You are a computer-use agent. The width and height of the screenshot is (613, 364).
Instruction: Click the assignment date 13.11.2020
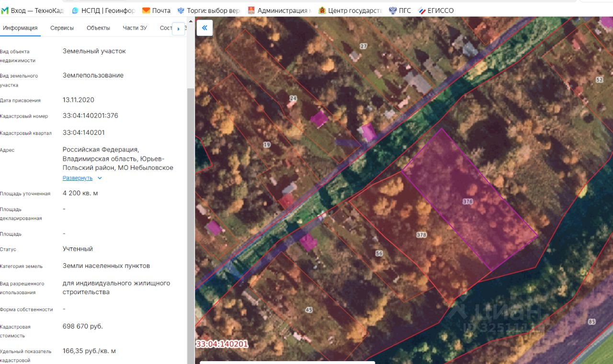tap(79, 100)
